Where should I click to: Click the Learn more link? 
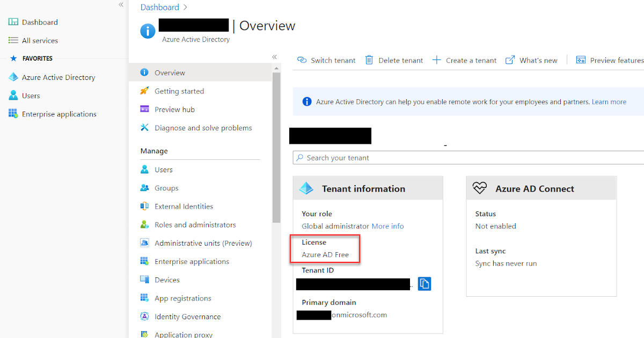[609, 101]
